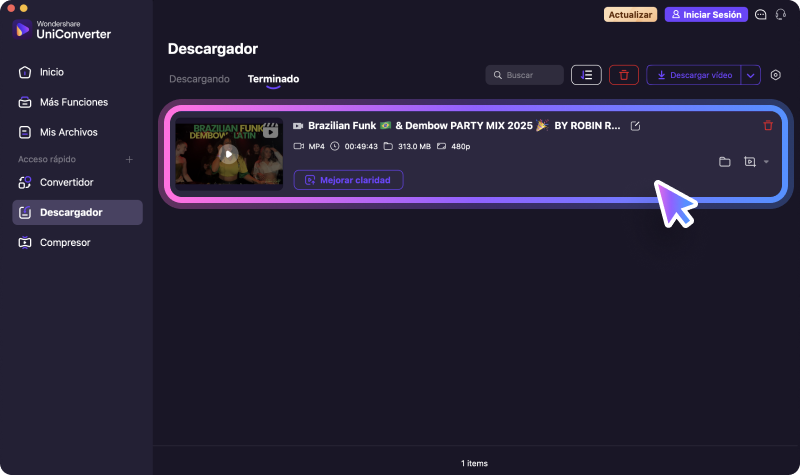Image resolution: width=800 pixels, height=475 pixels.
Task: Expand the Descargar vídeo dropdown arrow
Action: (x=751, y=75)
